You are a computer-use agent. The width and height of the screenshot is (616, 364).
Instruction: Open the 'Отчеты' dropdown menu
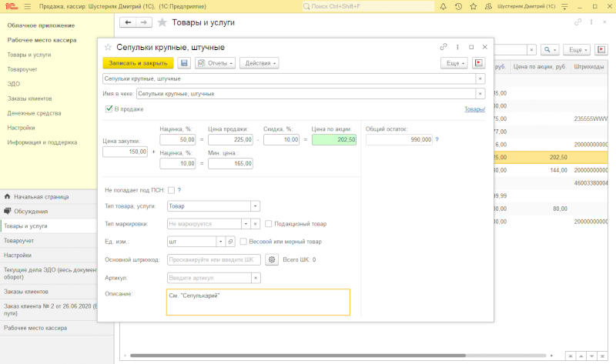click(215, 63)
